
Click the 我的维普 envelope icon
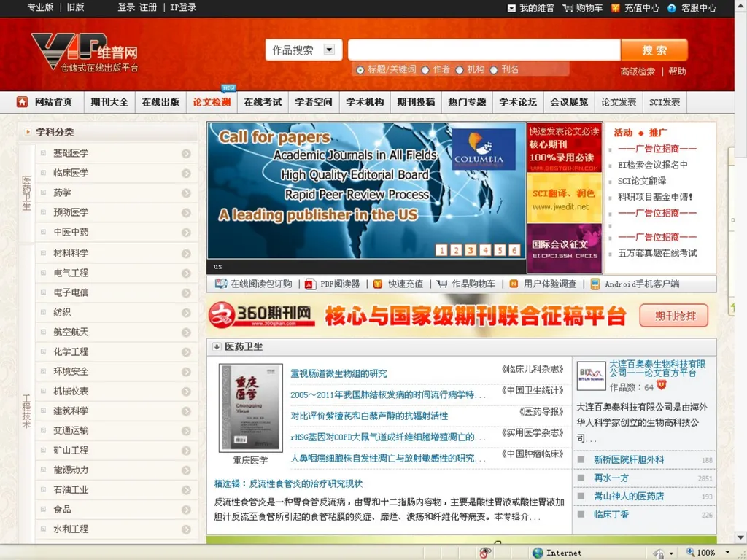pyautogui.click(x=511, y=7)
